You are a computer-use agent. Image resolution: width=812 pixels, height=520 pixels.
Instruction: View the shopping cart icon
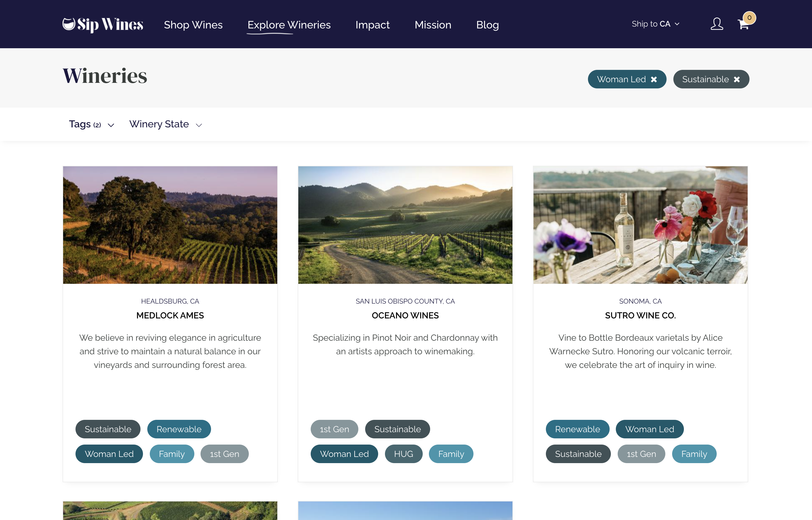click(x=743, y=25)
